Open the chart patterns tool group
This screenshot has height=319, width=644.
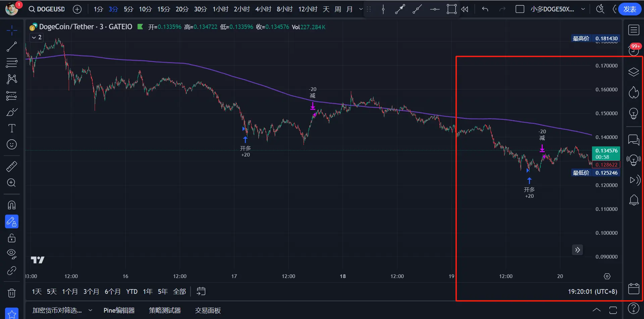[12, 79]
